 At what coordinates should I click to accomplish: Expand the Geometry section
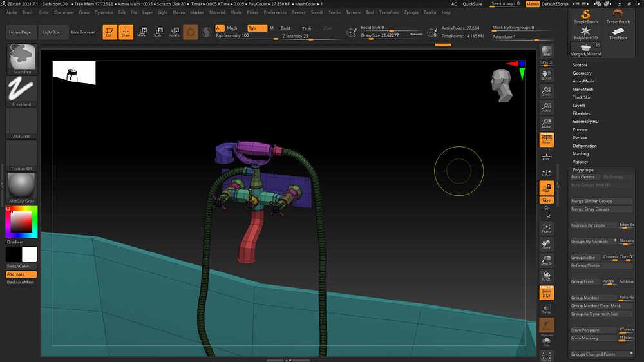582,73
